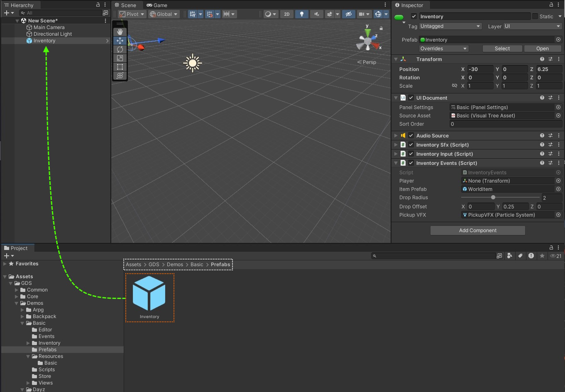
Task: Open the Overrides dropdown
Action: 443,49
